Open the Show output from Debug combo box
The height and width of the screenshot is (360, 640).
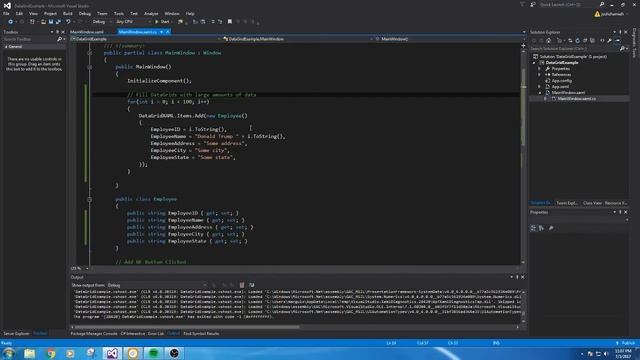point(157,285)
